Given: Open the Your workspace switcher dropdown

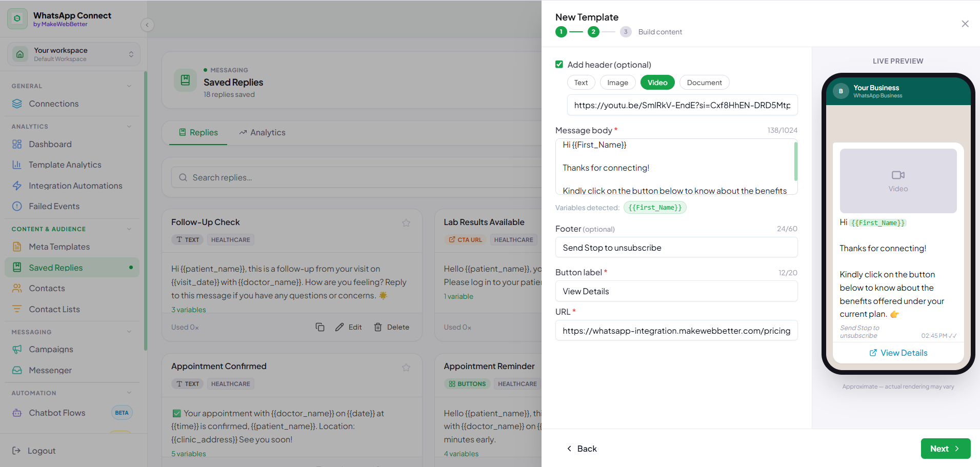Looking at the screenshot, I should pyautogui.click(x=74, y=54).
